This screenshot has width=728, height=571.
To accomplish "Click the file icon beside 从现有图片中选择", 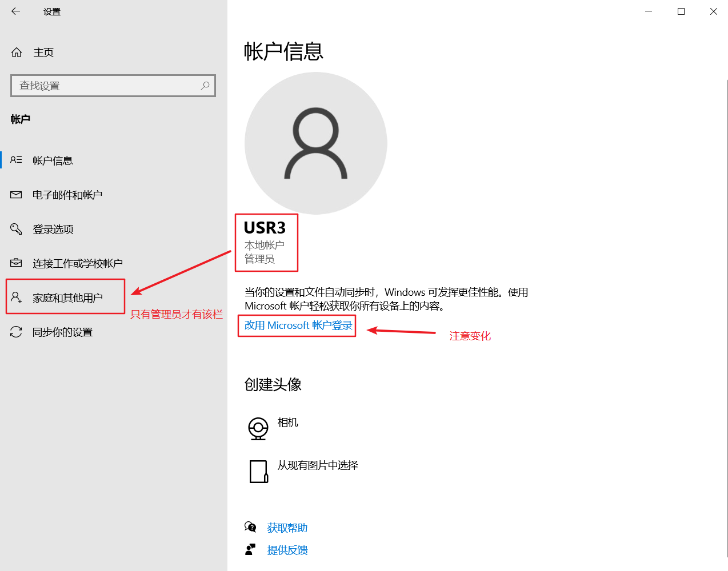I will coord(259,472).
